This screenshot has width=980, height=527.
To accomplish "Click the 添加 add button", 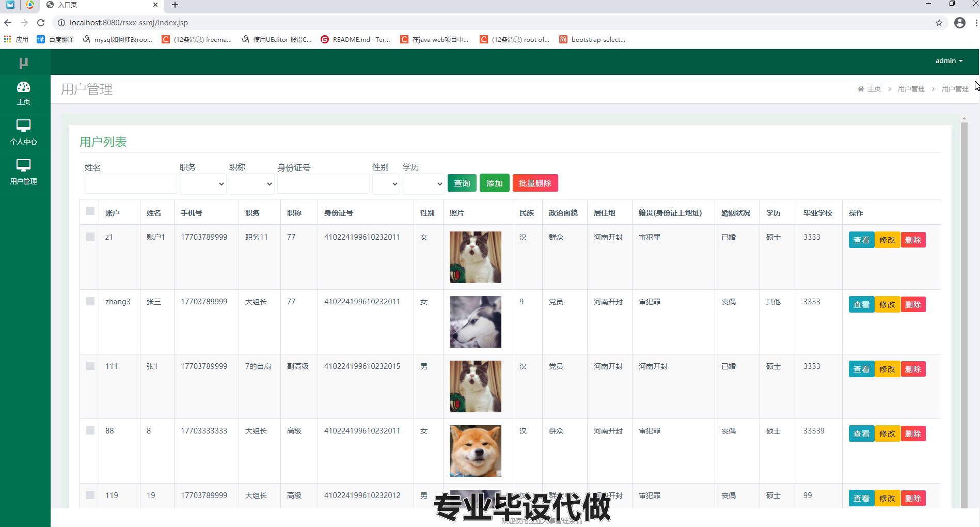I will coord(495,183).
